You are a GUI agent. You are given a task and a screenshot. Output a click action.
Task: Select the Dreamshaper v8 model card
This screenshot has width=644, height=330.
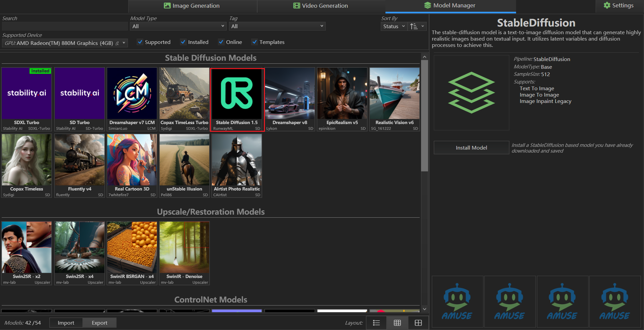click(x=290, y=99)
